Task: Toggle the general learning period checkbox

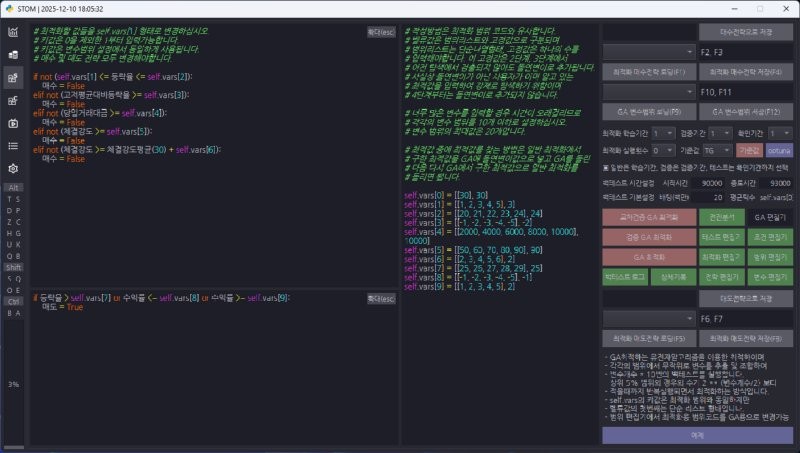Action: pos(607,166)
